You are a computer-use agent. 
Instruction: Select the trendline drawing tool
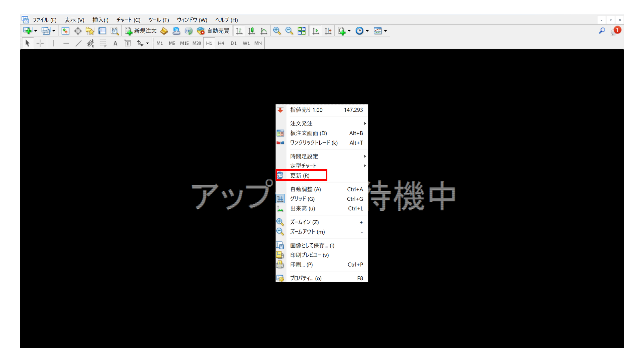(78, 43)
